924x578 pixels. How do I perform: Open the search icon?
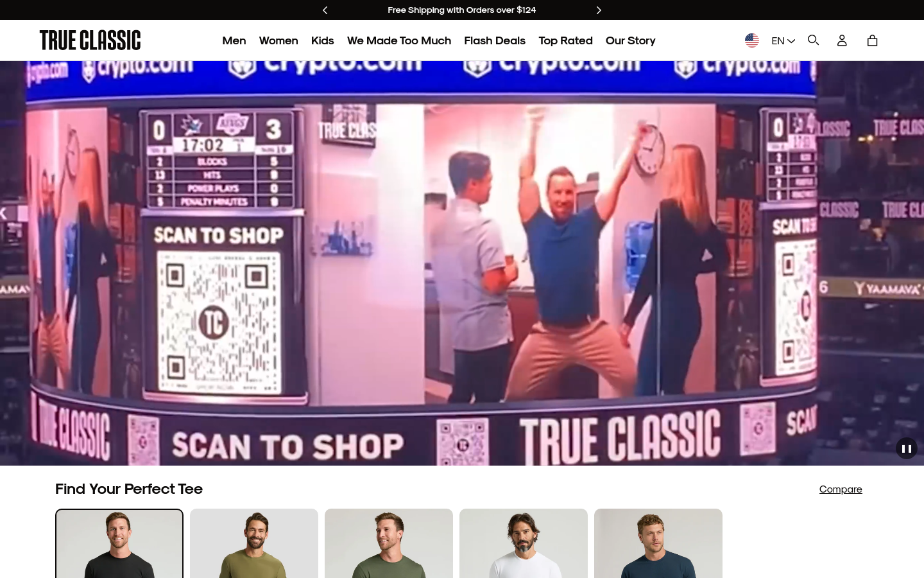point(813,40)
